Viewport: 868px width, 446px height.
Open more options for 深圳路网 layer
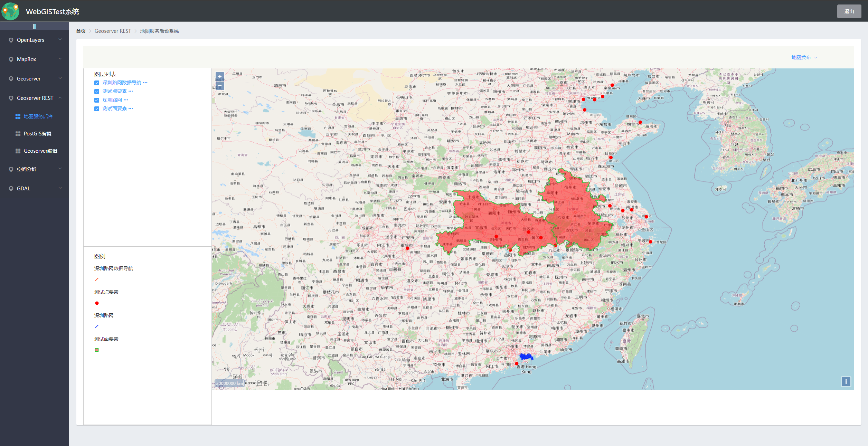[x=126, y=100]
